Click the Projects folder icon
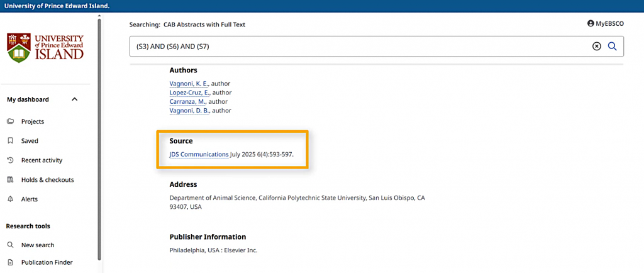The image size is (644, 273). point(10,121)
